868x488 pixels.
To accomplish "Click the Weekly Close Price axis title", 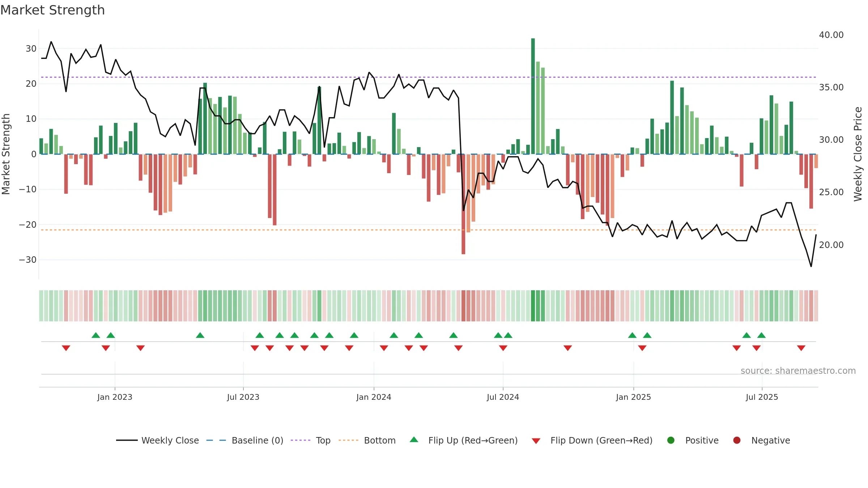I will 858,154.
